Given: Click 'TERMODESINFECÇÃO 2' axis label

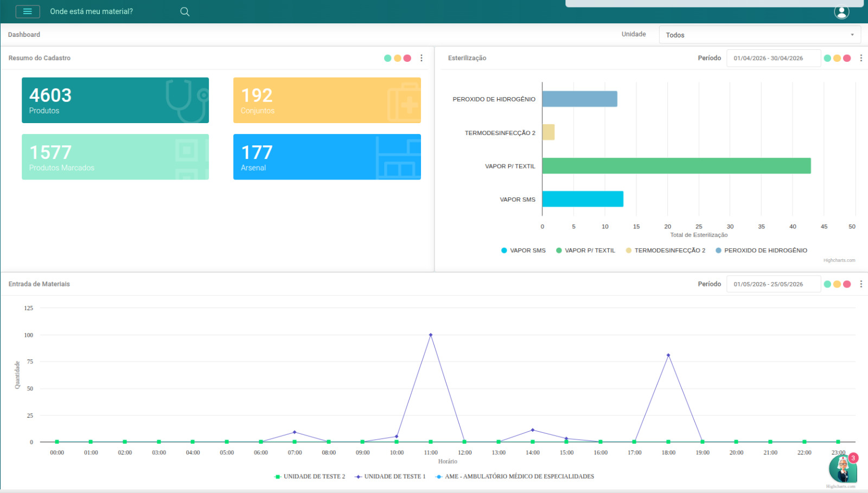Looking at the screenshot, I should (x=500, y=133).
